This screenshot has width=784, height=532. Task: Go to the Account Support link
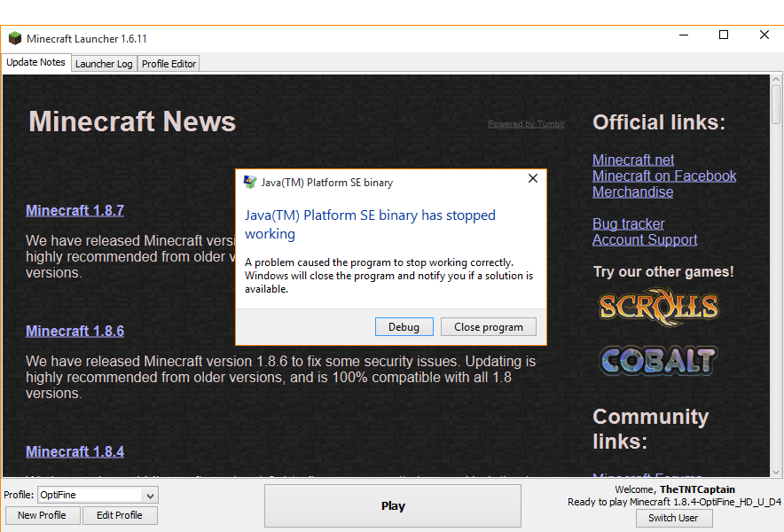click(645, 239)
